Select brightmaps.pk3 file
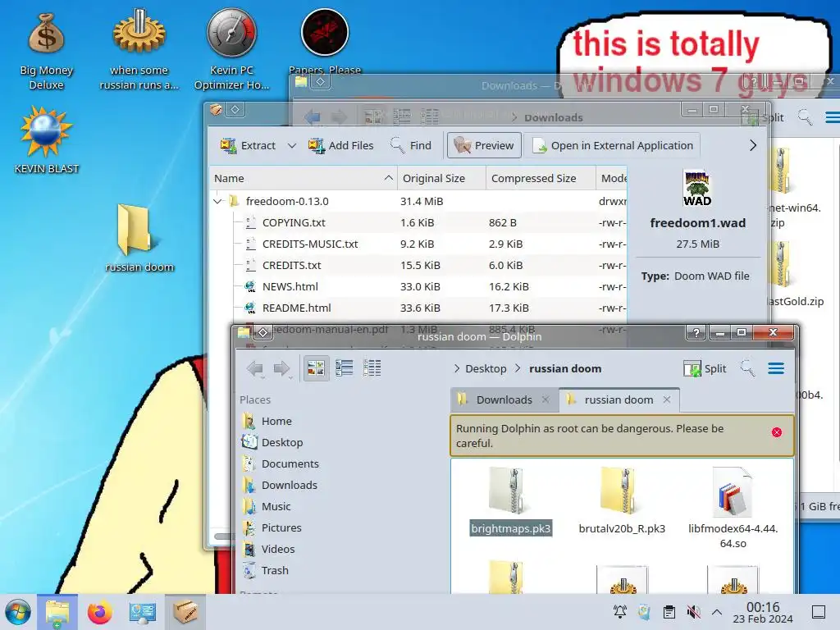 click(x=510, y=501)
